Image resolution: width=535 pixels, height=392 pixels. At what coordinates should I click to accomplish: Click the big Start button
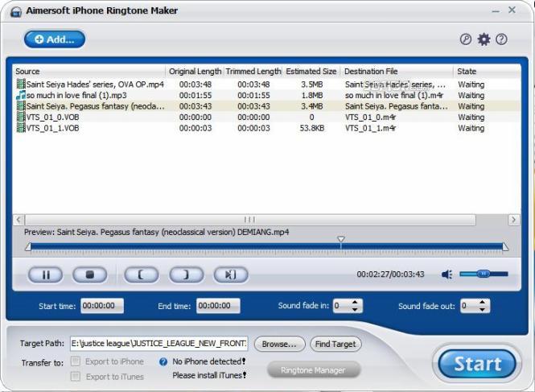click(x=477, y=364)
